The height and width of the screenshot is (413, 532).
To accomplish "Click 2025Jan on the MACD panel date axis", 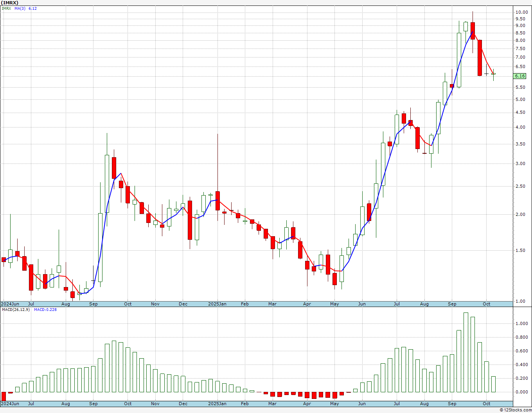I will pos(217,404).
